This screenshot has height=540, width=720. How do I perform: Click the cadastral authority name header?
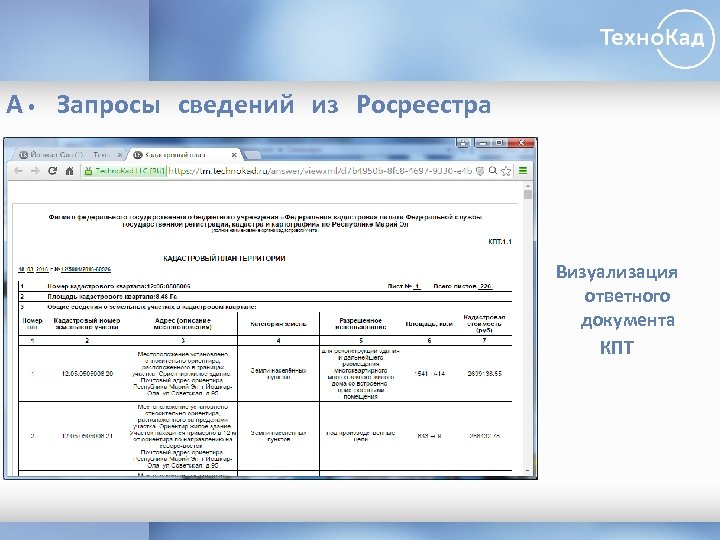tap(265, 221)
